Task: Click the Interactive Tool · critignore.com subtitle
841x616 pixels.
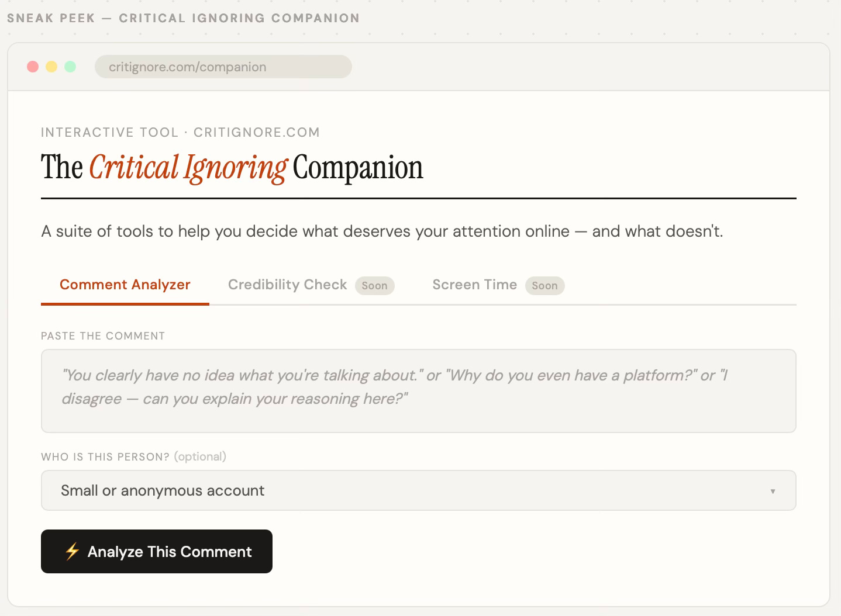Action: (x=180, y=132)
